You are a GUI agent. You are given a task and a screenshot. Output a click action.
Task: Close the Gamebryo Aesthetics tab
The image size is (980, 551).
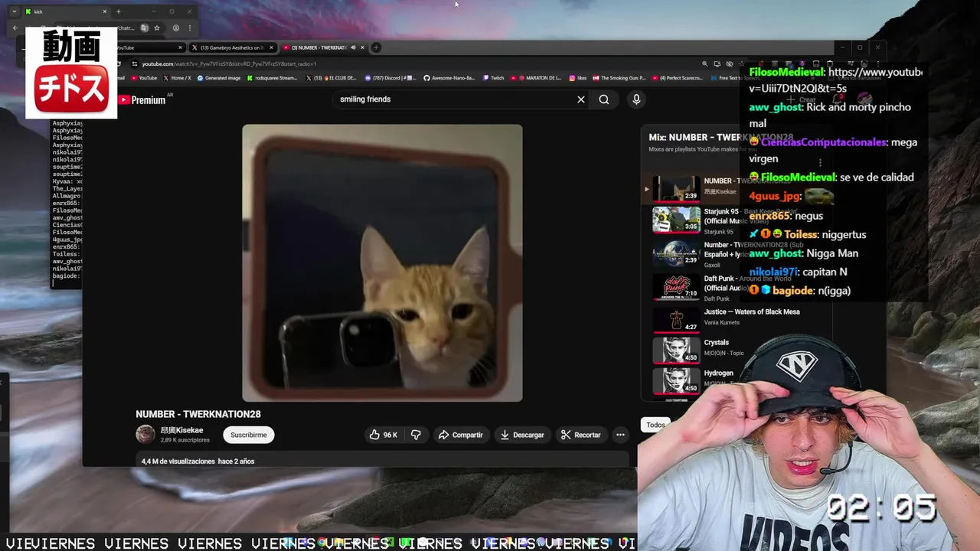pos(271,47)
